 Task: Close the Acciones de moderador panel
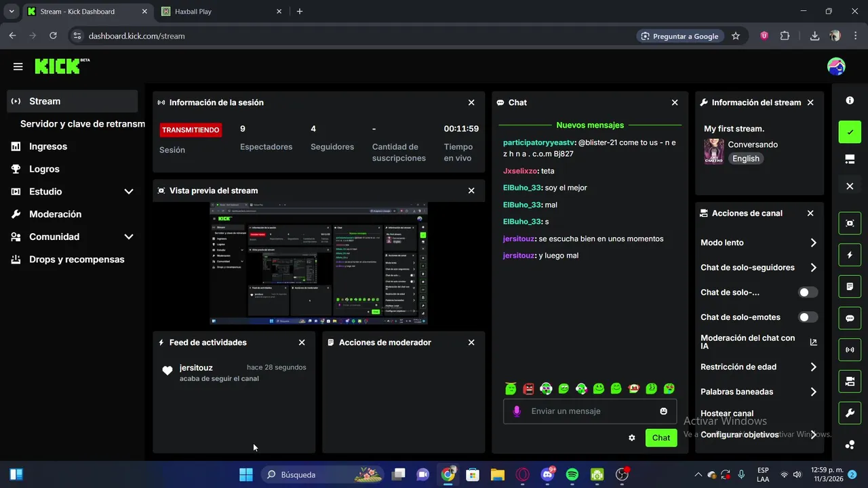point(471,342)
